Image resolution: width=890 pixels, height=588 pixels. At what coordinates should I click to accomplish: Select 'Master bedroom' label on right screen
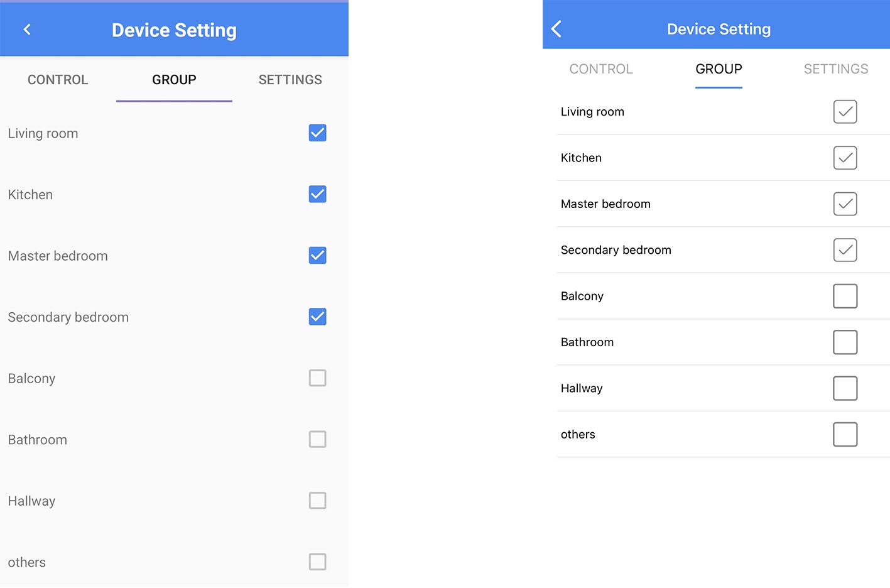click(x=605, y=204)
